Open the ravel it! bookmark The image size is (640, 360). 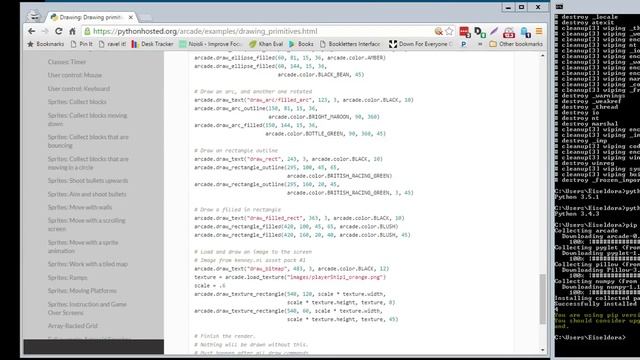[112, 44]
